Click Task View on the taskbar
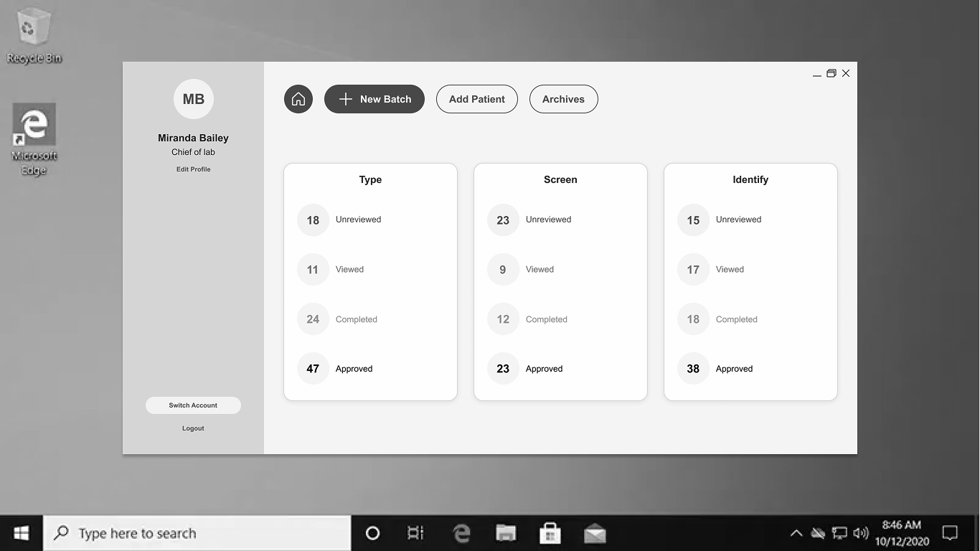The width and height of the screenshot is (980, 551). (x=415, y=533)
